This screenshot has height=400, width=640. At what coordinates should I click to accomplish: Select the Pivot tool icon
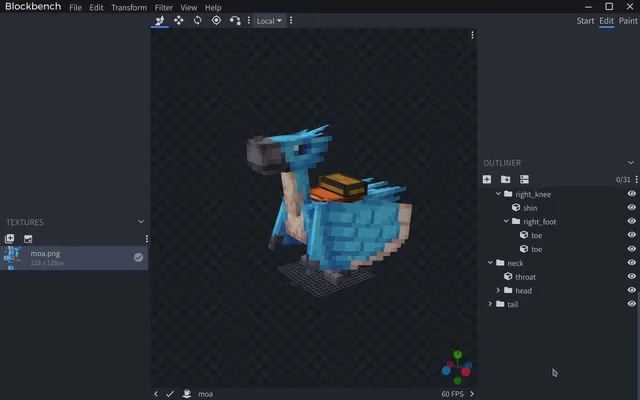[216, 20]
